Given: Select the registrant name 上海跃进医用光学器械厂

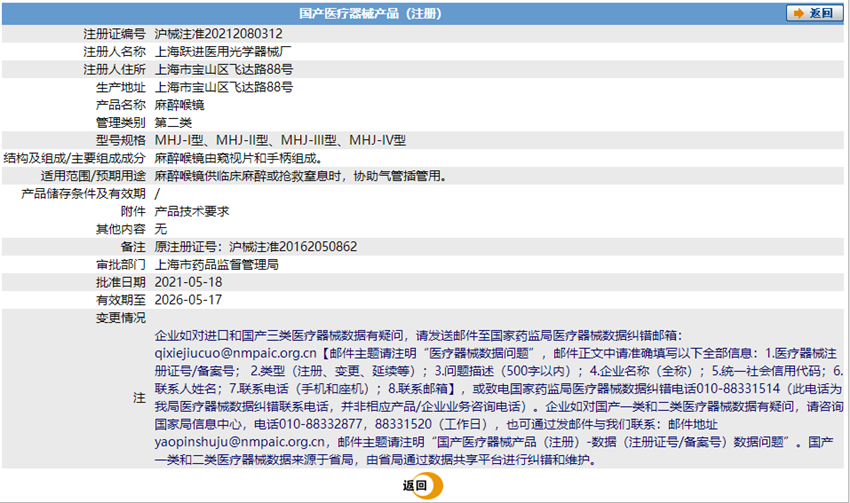Looking at the screenshot, I should [223, 51].
